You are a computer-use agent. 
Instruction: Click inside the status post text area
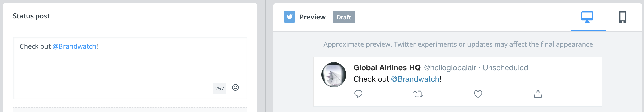click(x=130, y=68)
